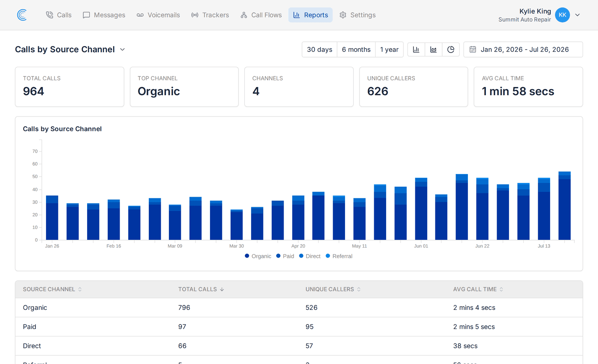The image size is (598, 364).
Task: Open the Calls section
Action: [x=59, y=15]
